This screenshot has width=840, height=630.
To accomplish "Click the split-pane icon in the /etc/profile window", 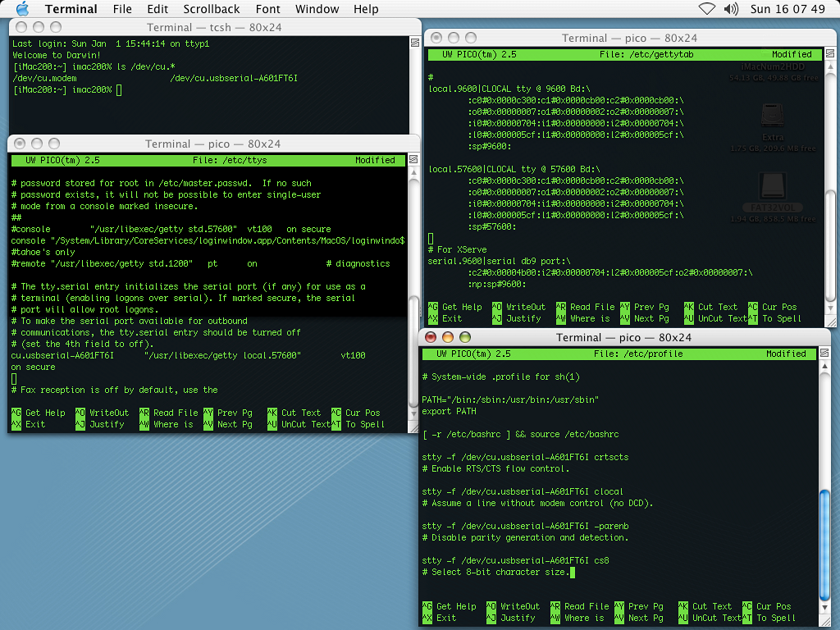I will click(x=824, y=353).
